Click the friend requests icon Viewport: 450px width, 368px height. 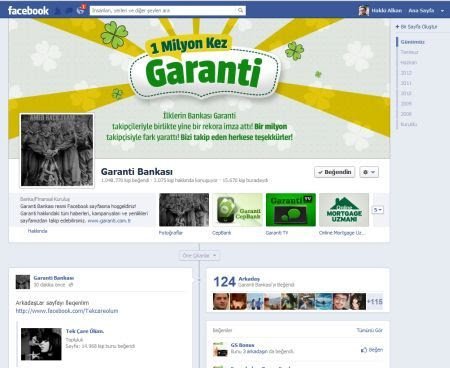click(57, 11)
